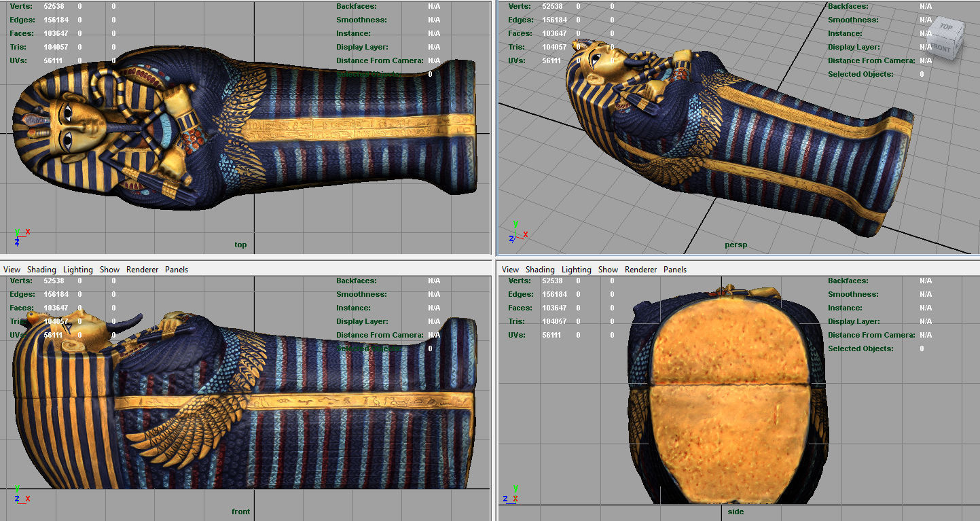Click Edges count 156184 in side viewport
Viewport: 980px width, 521px height.
tap(554, 294)
